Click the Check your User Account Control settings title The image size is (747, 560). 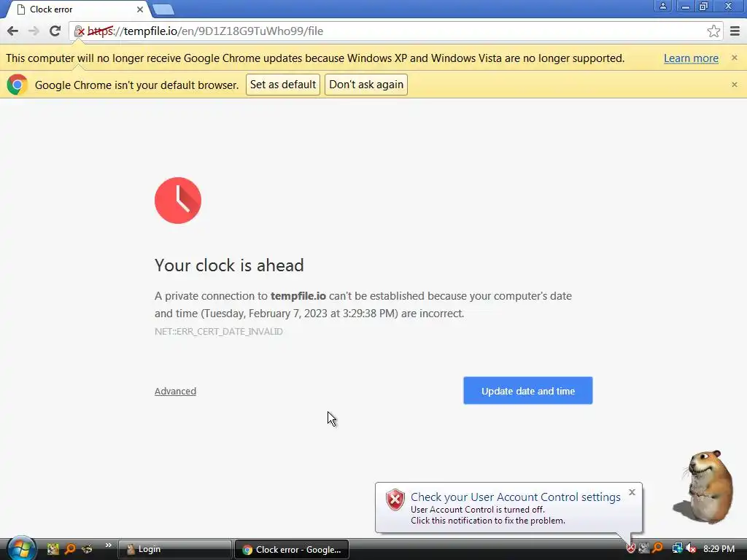pyautogui.click(x=516, y=497)
